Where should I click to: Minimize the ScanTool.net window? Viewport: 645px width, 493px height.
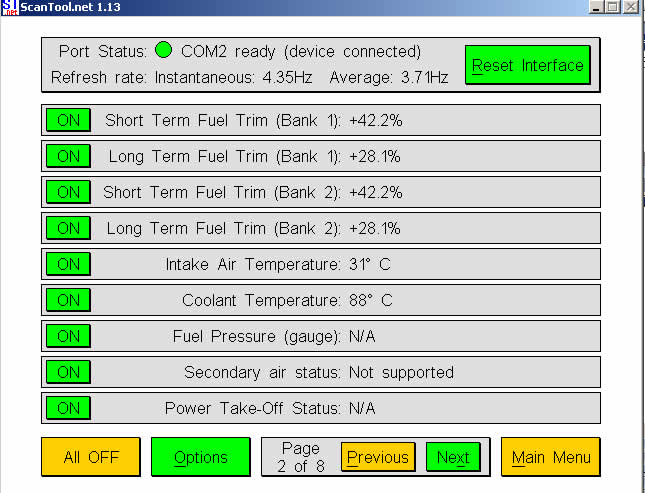point(597,6)
